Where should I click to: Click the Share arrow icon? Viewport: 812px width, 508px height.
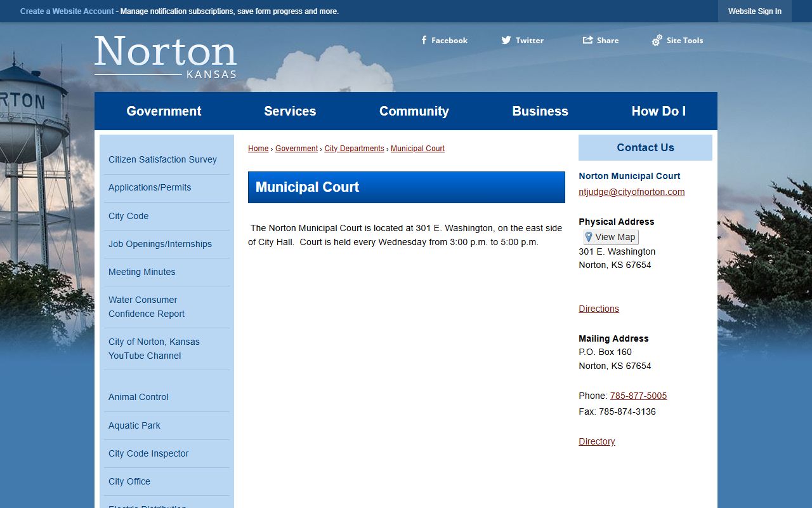pyautogui.click(x=587, y=40)
